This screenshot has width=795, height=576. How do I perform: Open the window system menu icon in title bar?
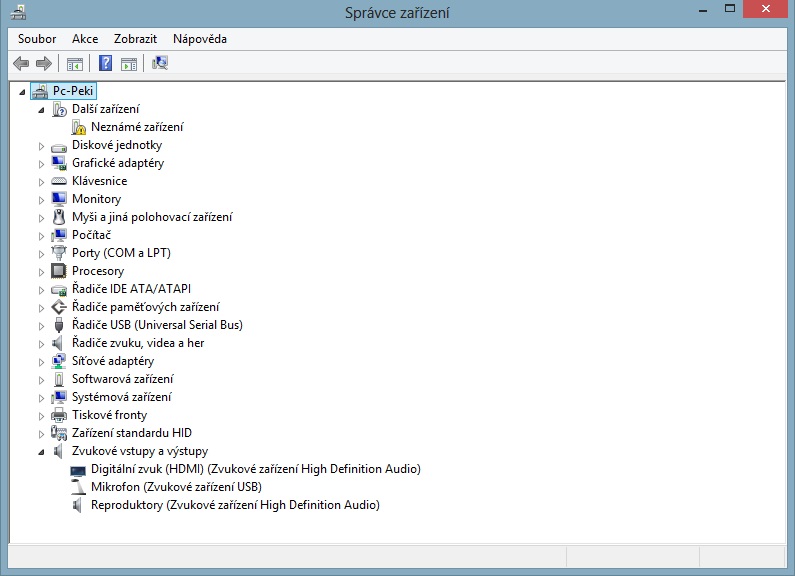[18, 12]
